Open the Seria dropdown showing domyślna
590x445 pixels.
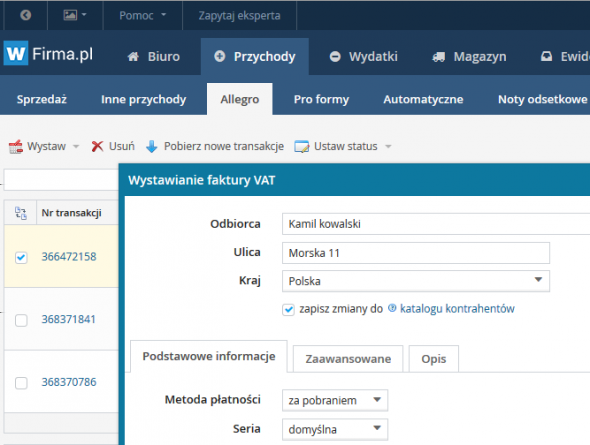click(335, 429)
